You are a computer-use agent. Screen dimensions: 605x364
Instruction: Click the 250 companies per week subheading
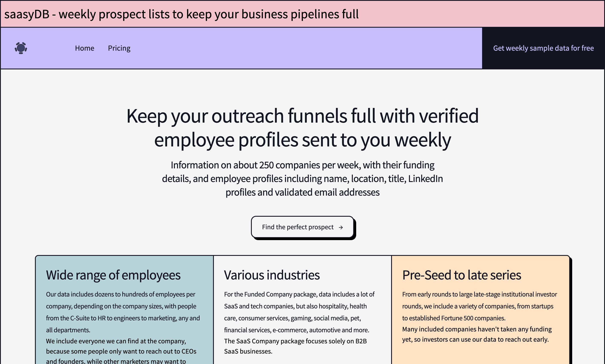tap(302, 179)
